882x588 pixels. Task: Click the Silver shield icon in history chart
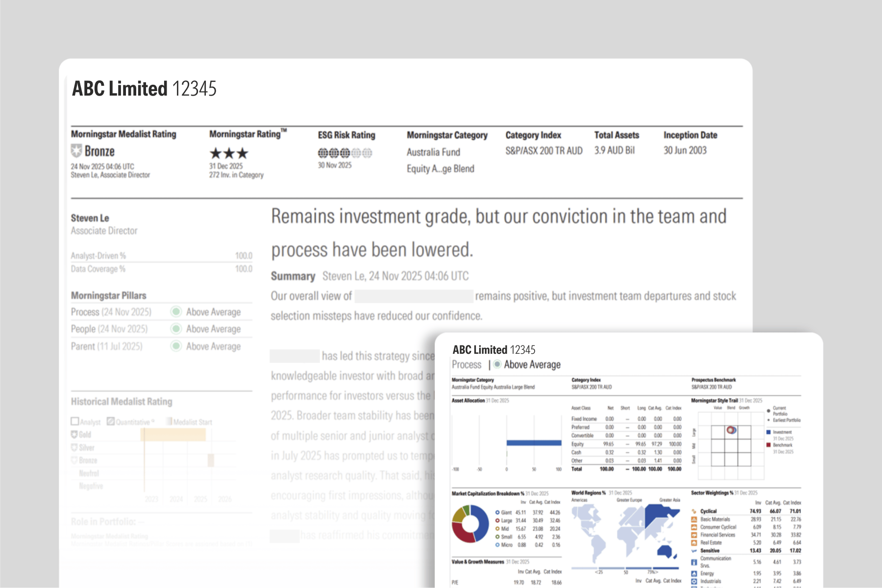coord(74,447)
